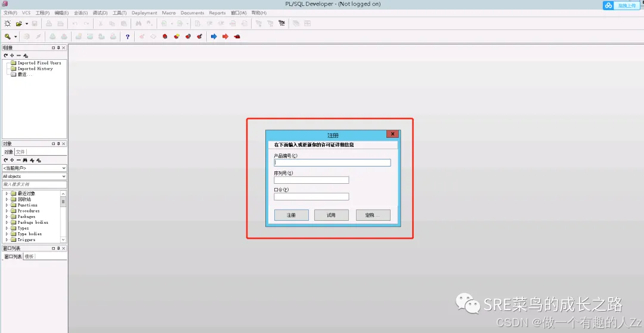
Task: Open the dropdown arrow beside Open icon
Action: tap(27, 24)
